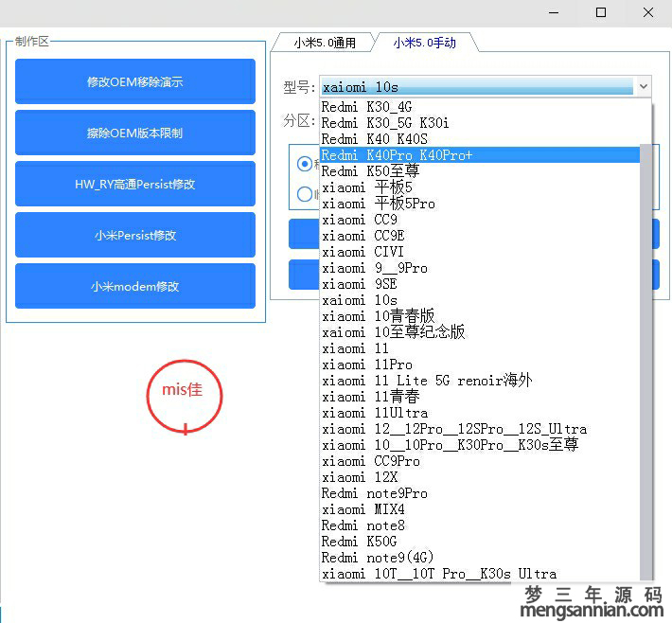Choose Redmi note9Pro from the list
This screenshot has height=623, width=672.
point(480,493)
